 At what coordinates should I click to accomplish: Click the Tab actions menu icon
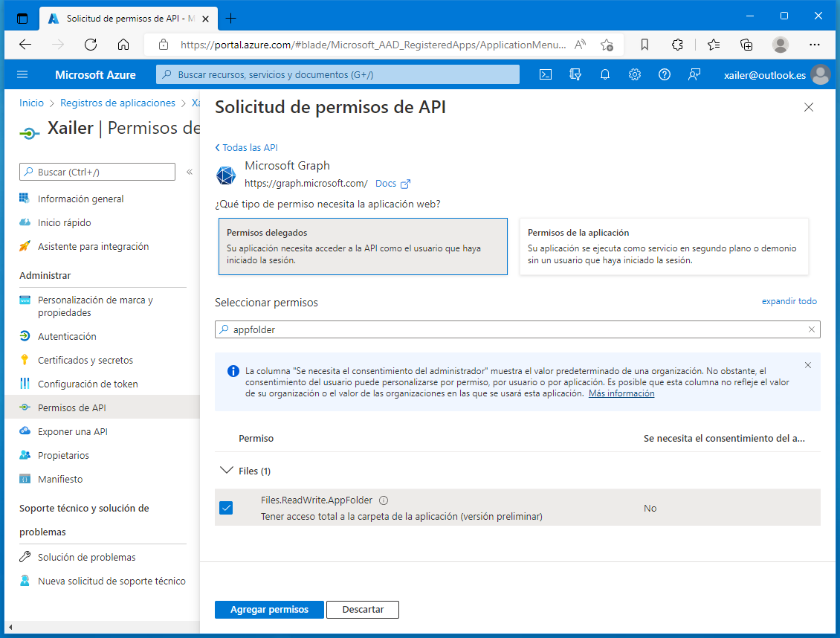(x=22, y=18)
